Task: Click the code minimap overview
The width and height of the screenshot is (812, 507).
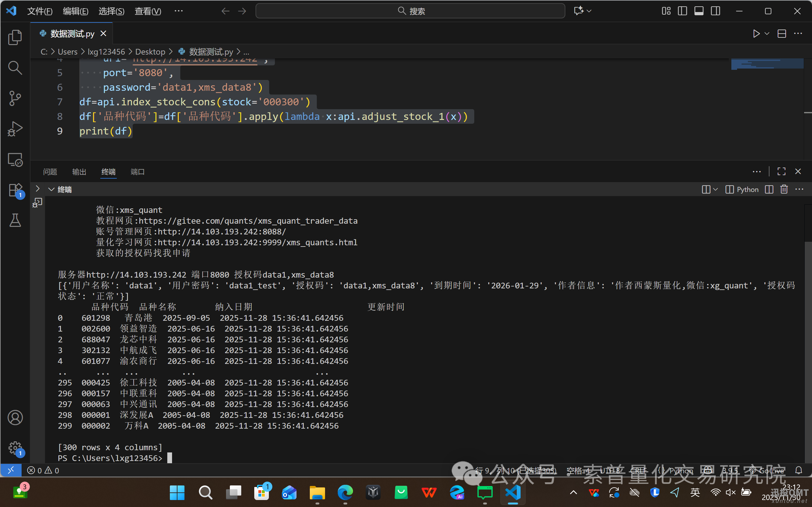Action: pyautogui.click(x=767, y=64)
